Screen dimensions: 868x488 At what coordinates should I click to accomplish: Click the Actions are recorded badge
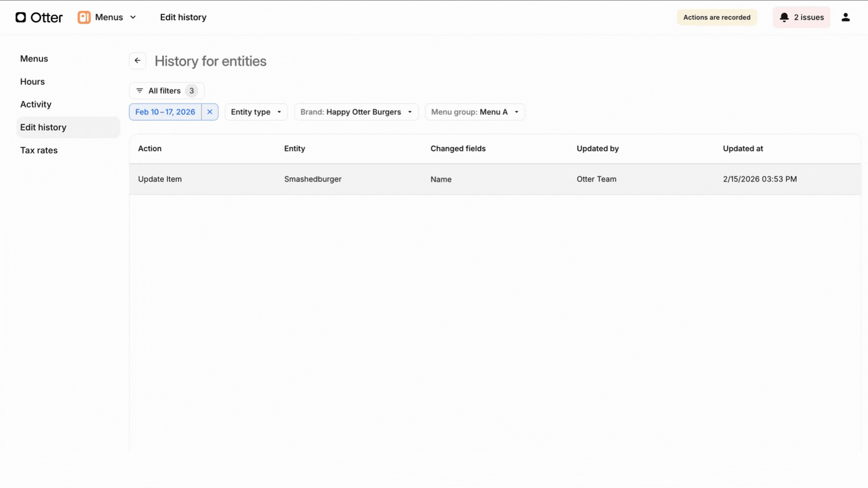point(717,17)
